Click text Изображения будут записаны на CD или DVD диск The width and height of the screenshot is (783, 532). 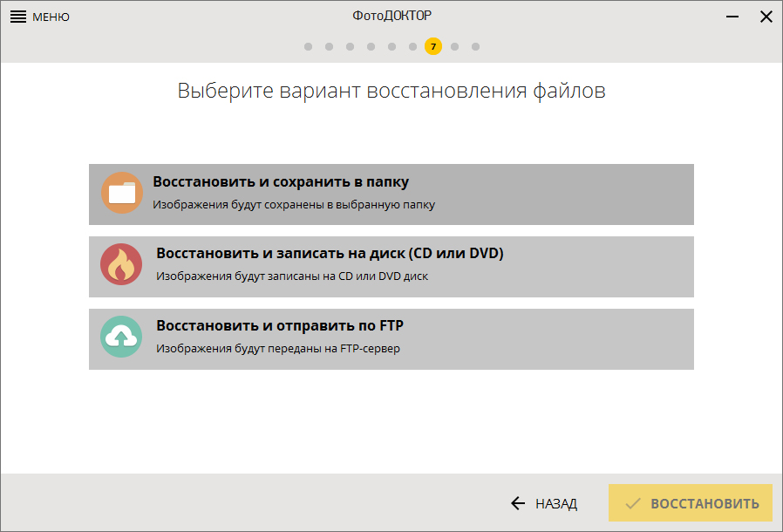292,276
